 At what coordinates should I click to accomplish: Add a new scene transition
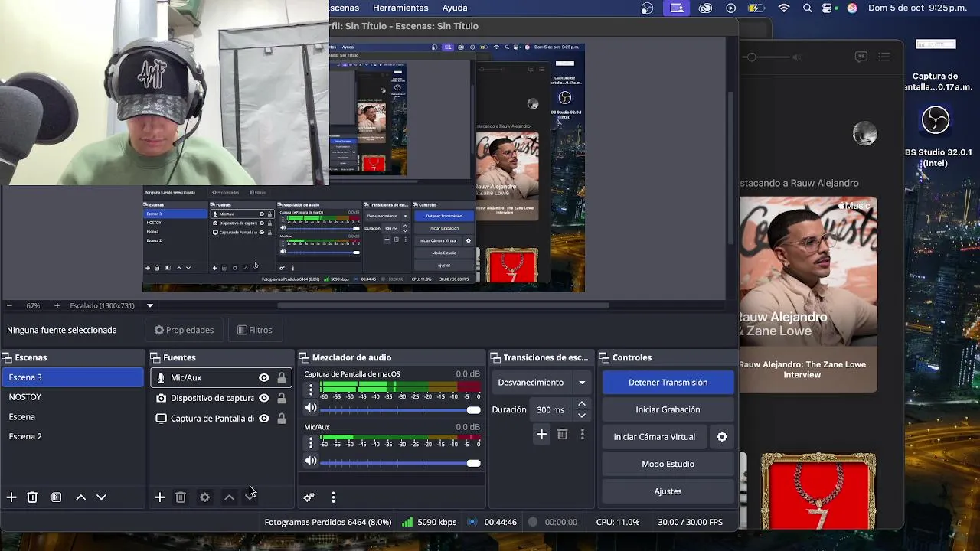[x=541, y=434]
